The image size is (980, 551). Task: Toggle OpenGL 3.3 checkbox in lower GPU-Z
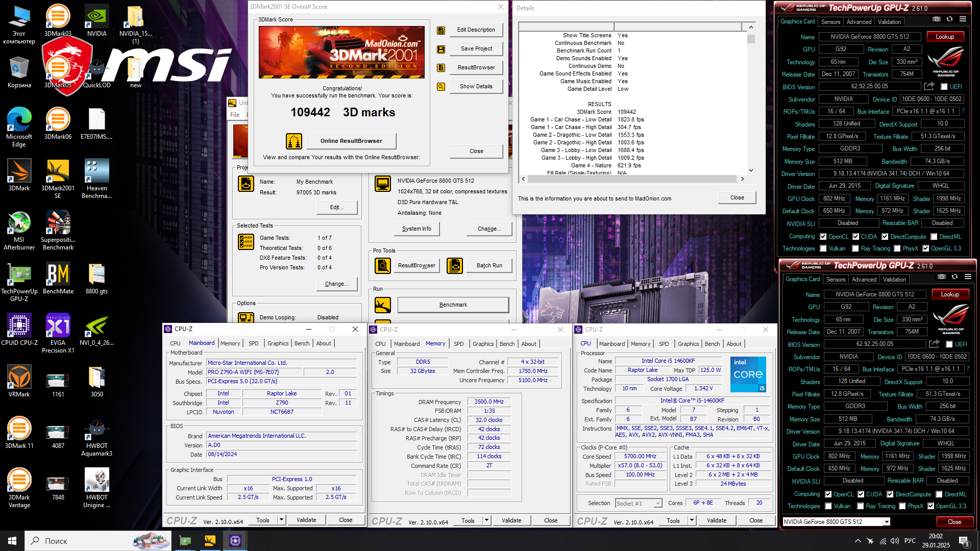pos(931,506)
